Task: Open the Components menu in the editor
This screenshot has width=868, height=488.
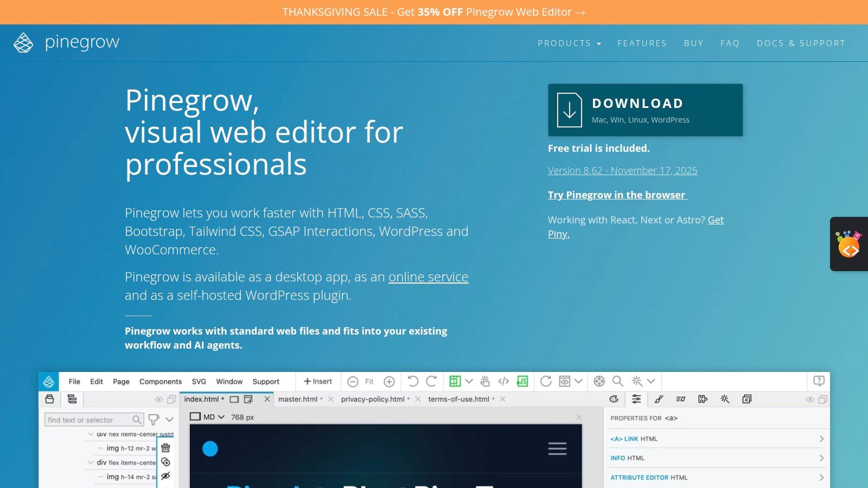Action: (x=160, y=381)
